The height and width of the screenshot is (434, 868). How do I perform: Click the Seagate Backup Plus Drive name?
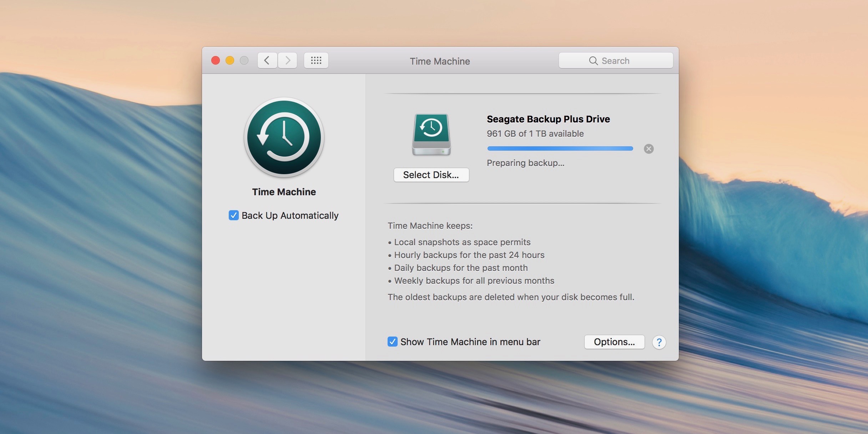[548, 119]
